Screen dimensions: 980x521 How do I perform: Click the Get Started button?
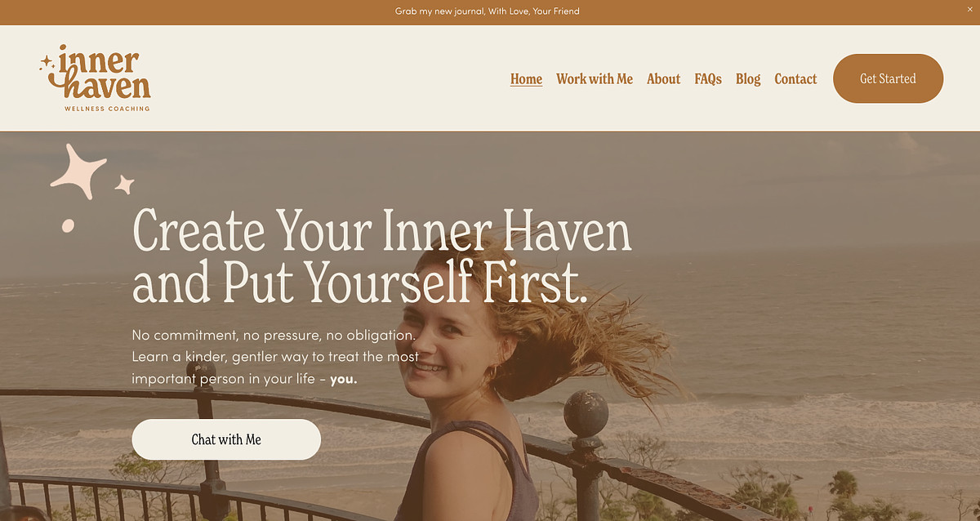(888, 78)
